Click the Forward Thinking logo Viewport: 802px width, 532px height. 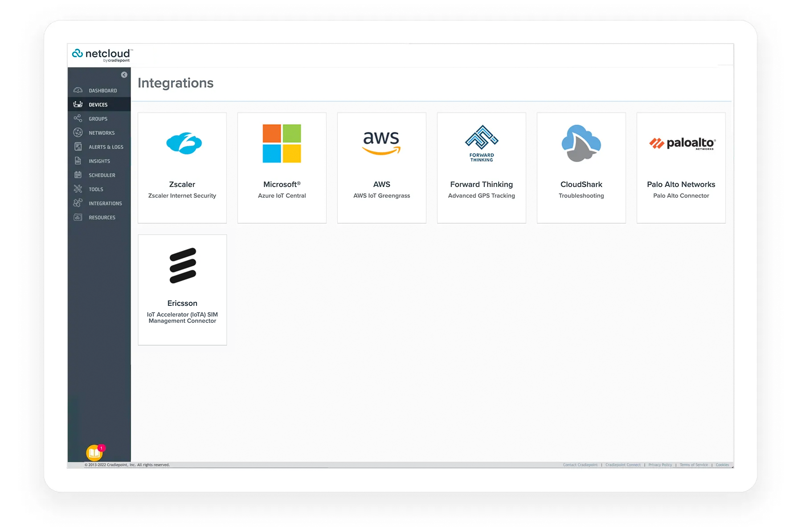482,143
